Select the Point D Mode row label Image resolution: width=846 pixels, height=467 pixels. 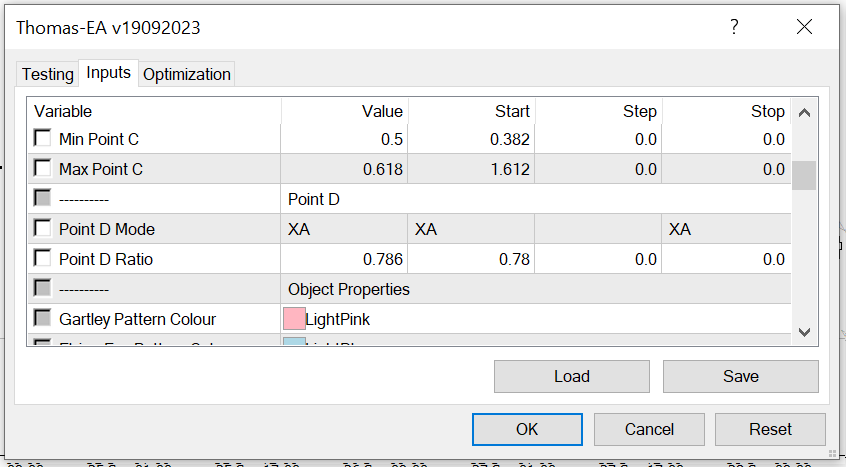[x=107, y=229]
